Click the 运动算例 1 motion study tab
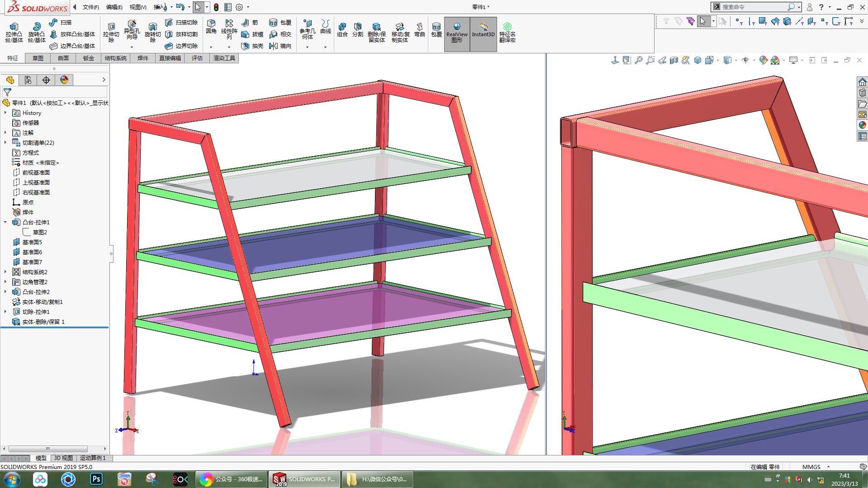The image size is (868, 488). tap(93, 458)
